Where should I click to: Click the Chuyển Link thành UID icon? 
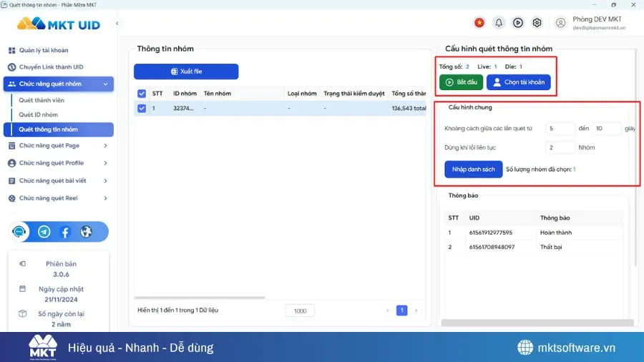(12, 67)
